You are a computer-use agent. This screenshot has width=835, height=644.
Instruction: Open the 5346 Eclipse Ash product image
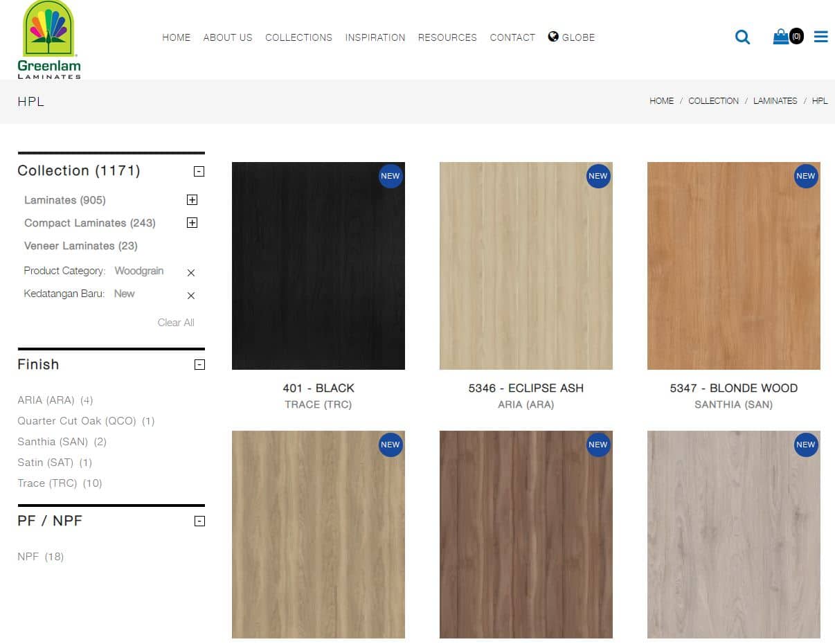tap(526, 266)
